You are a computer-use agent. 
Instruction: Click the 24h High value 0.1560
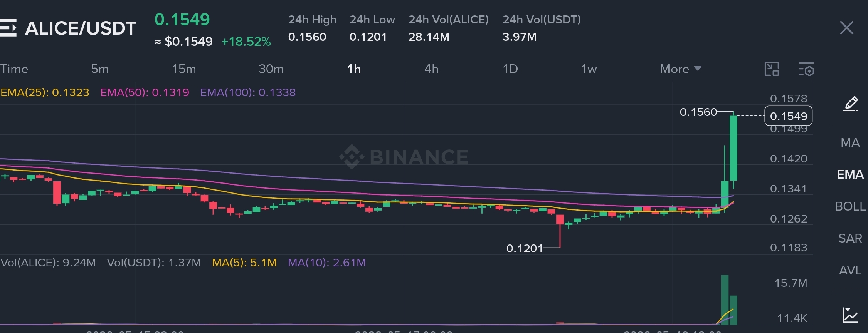click(x=307, y=37)
